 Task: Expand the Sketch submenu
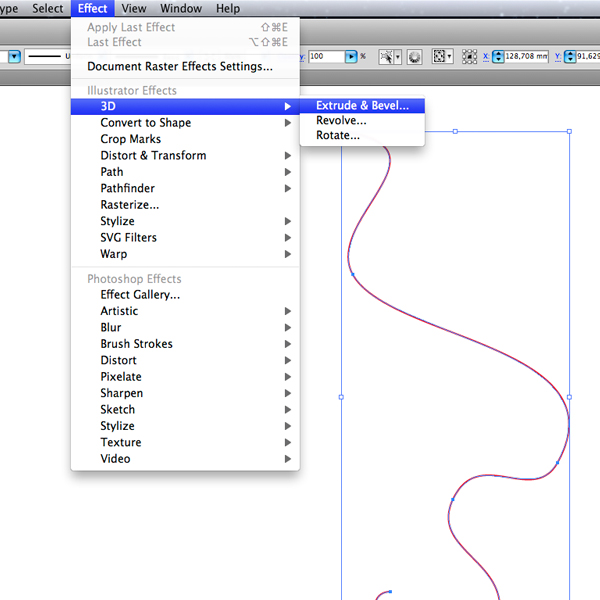[185, 410]
